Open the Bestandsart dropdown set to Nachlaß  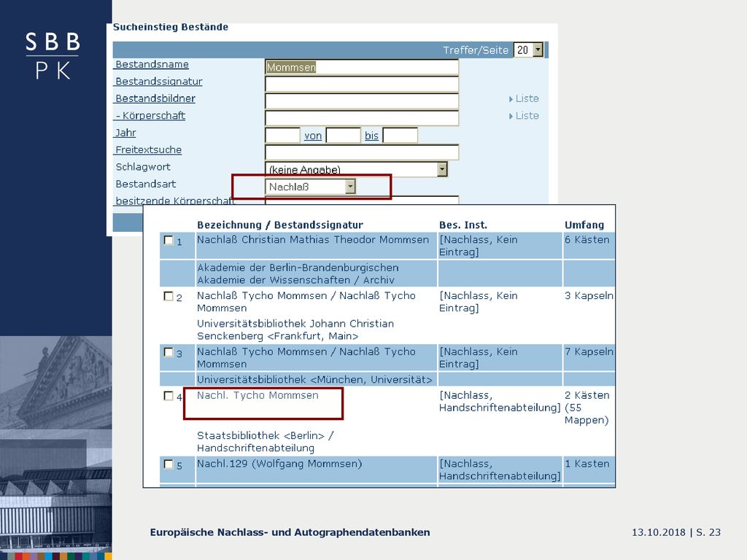point(310,187)
